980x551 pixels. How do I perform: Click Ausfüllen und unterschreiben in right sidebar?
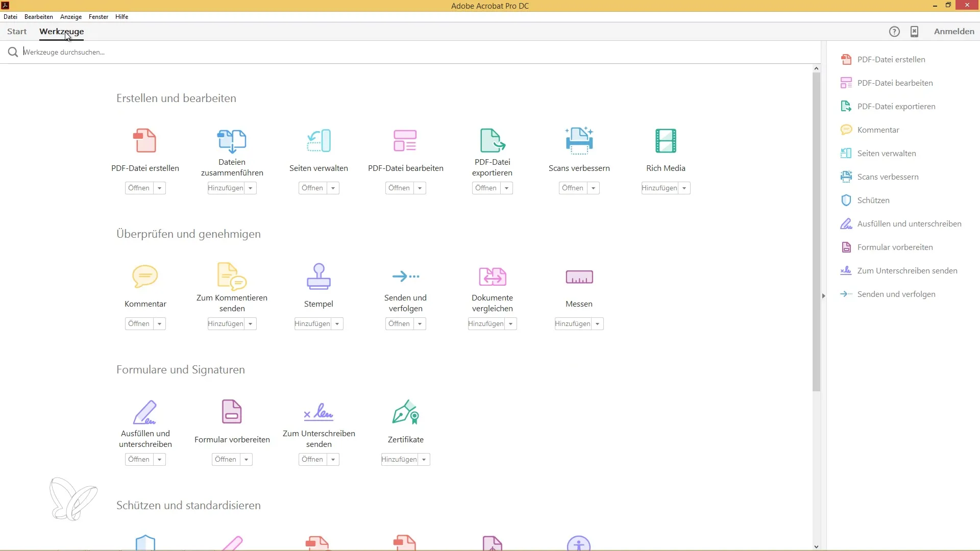(901, 223)
